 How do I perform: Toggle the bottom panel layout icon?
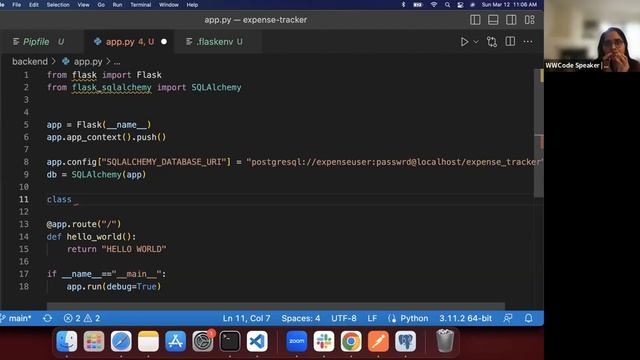493,20
